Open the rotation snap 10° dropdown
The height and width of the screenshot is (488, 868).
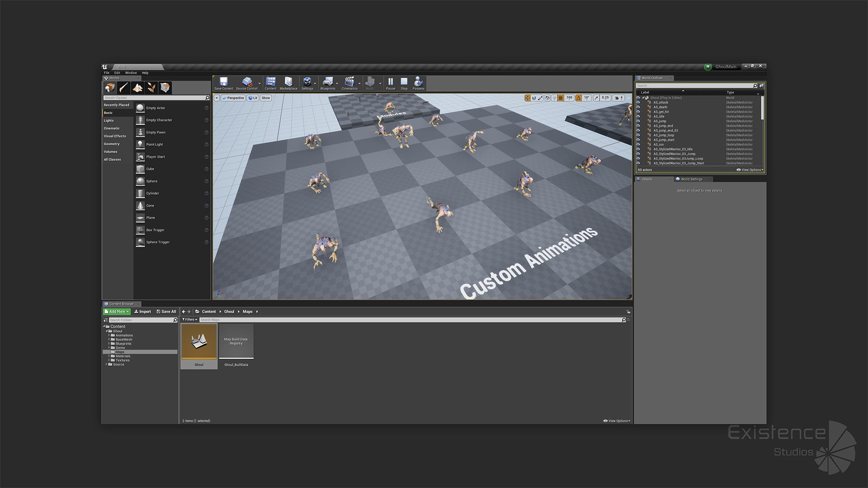coord(587,98)
